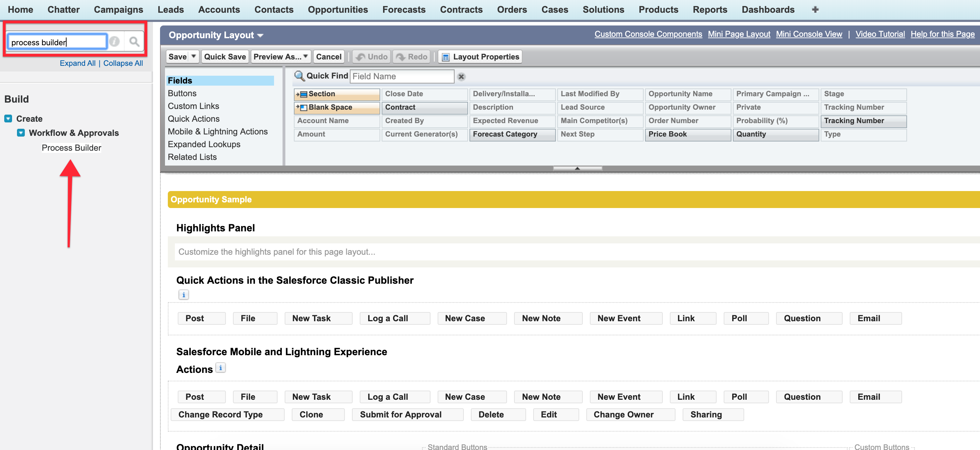The image size is (980, 450).
Task: Select the Change Owner action
Action: coord(631,415)
